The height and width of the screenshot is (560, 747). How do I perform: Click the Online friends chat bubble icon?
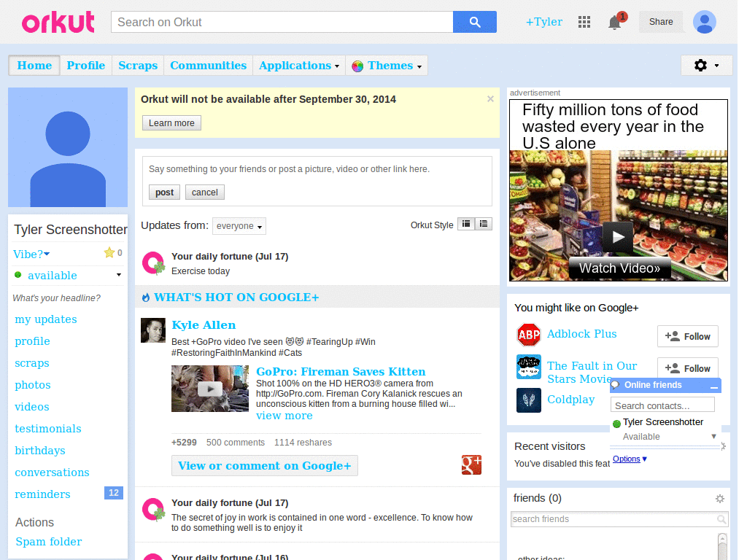click(x=616, y=385)
